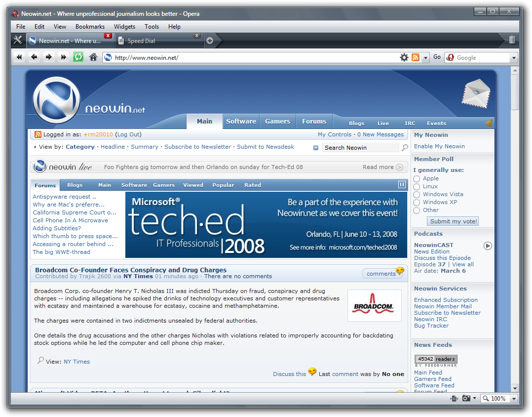Click the Quick Preferences gear icon
This screenshot has height=417, width=532.
click(x=404, y=57)
